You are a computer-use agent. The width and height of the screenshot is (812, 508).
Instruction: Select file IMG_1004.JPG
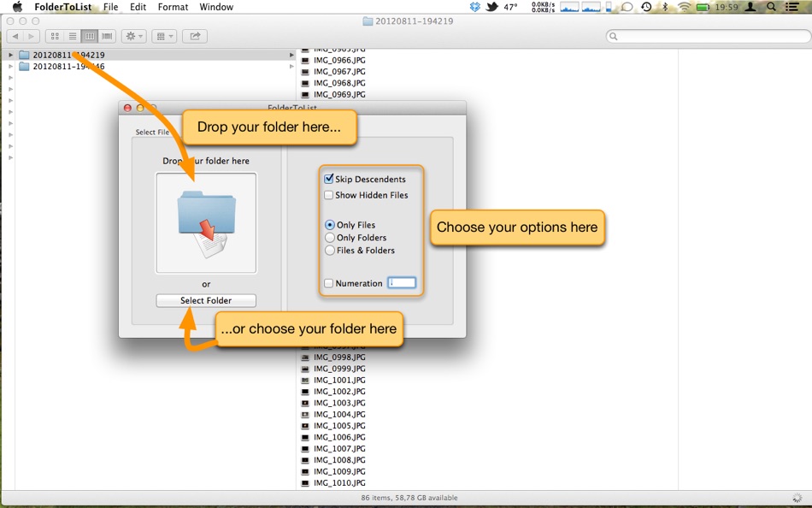coord(339,414)
